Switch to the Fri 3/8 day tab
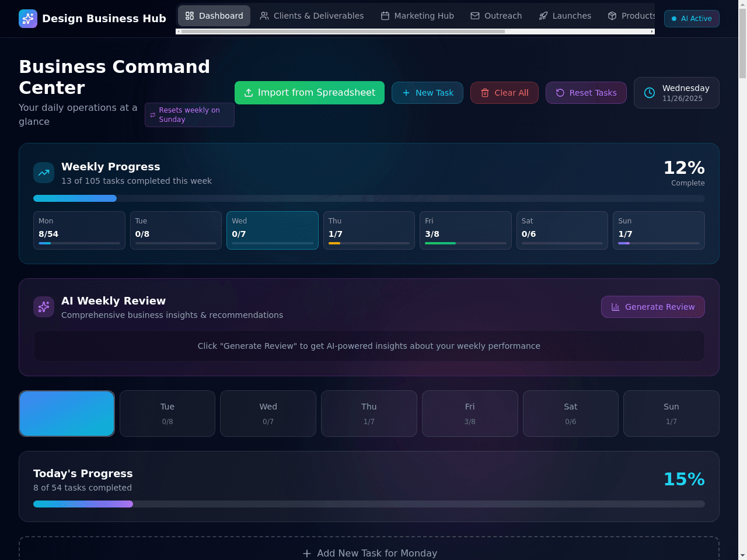Image resolution: width=747 pixels, height=560 pixels. click(x=470, y=414)
